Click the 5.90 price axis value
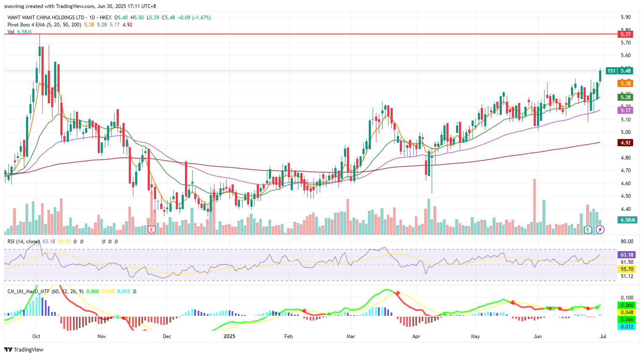Viewport: 644px width, 357px height. click(626, 17)
